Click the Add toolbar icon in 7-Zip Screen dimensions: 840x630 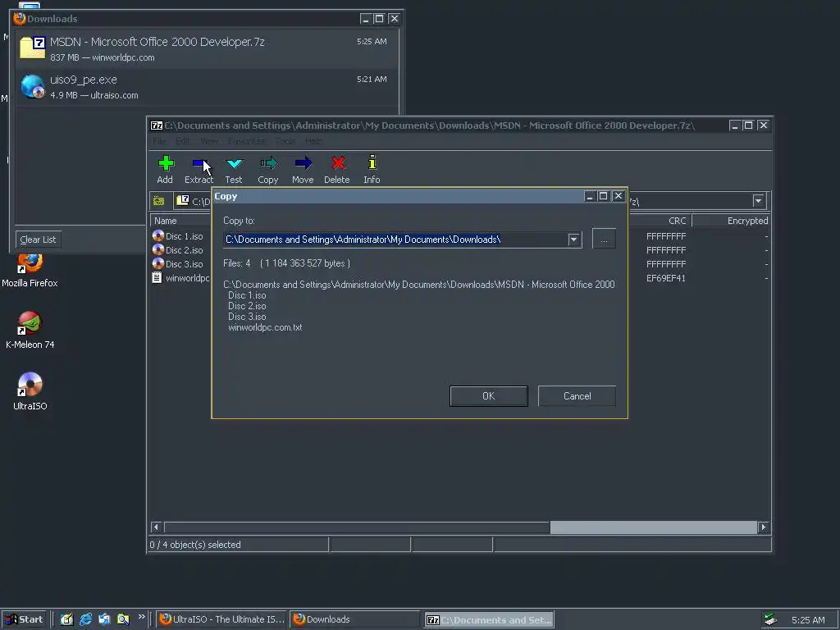coord(165,163)
